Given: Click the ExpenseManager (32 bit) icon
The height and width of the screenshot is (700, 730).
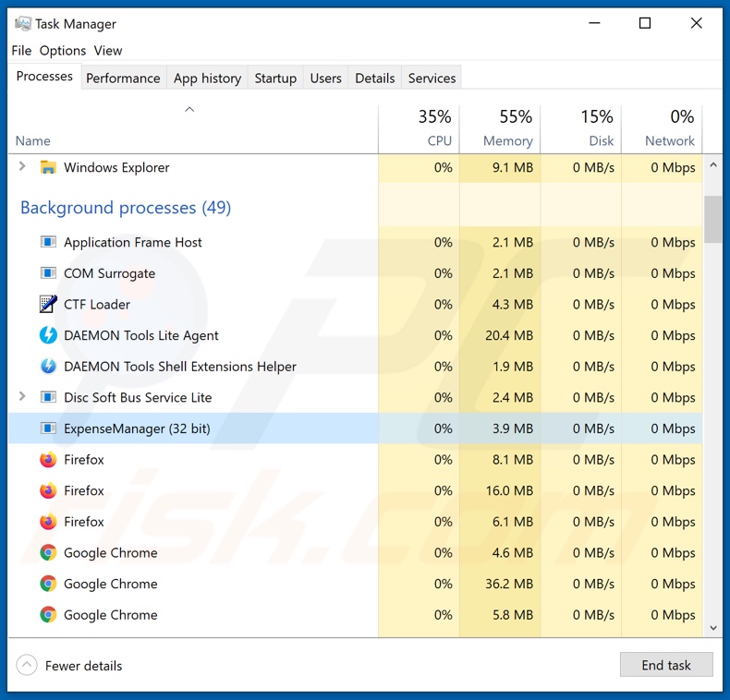Looking at the screenshot, I should pyautogui.click(x=48, y=428).
